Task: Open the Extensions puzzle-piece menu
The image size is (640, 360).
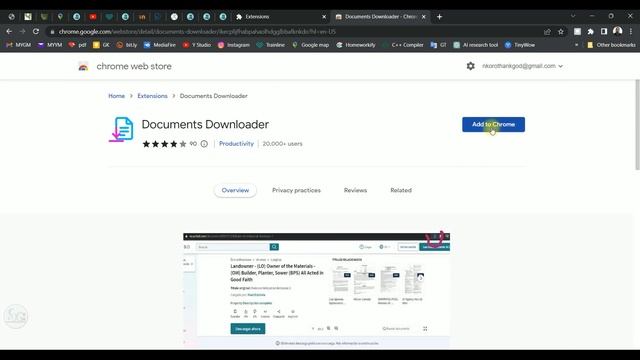Action: [590, 31]
